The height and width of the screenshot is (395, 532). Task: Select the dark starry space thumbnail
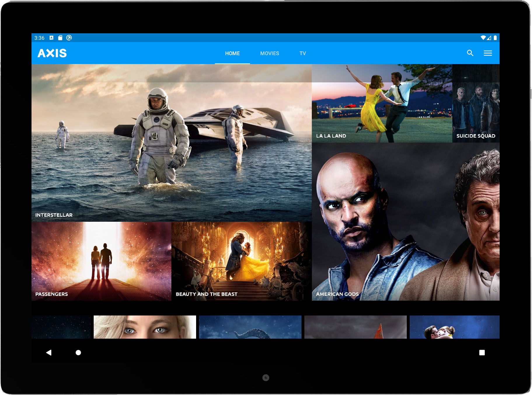click(x=61, y=327)
